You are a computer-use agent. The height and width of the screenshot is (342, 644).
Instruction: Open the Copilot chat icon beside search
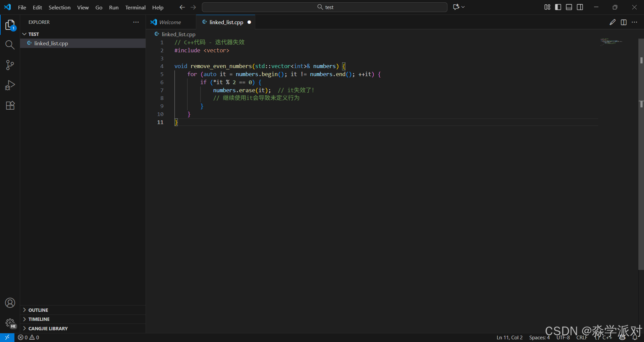(456, 7)
